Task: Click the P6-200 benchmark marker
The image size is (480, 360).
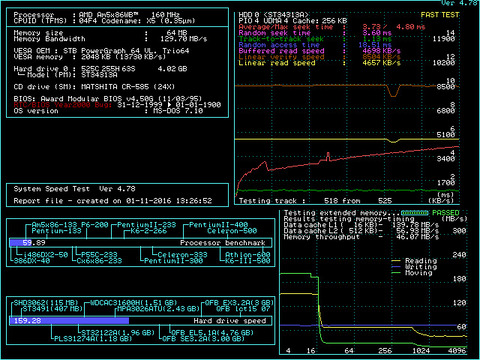Action: tap(95, 225)
